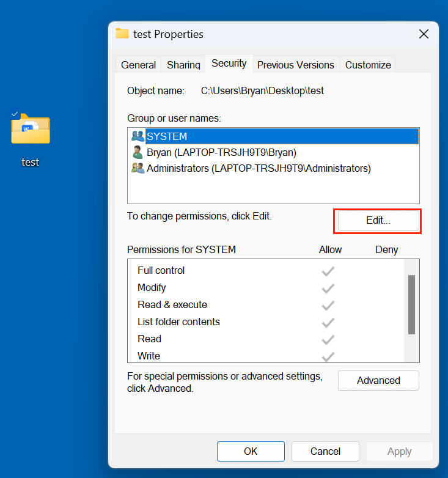The height and width of the screenshot is (478, 448).
Task: Click the Edit... permissions button
Action: point(378,221)
